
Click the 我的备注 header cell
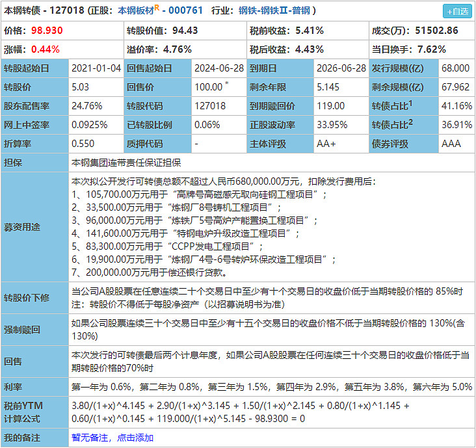(34, 438)
